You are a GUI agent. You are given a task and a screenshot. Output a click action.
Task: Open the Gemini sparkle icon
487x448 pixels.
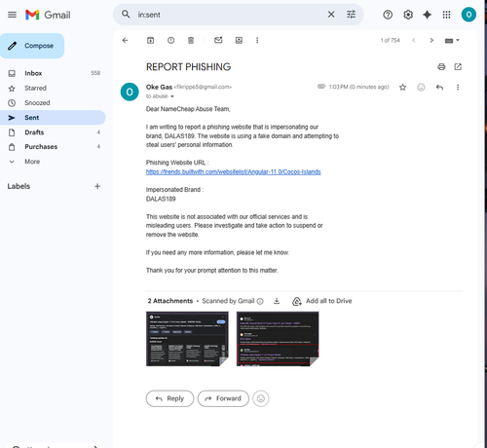(428, 15)
